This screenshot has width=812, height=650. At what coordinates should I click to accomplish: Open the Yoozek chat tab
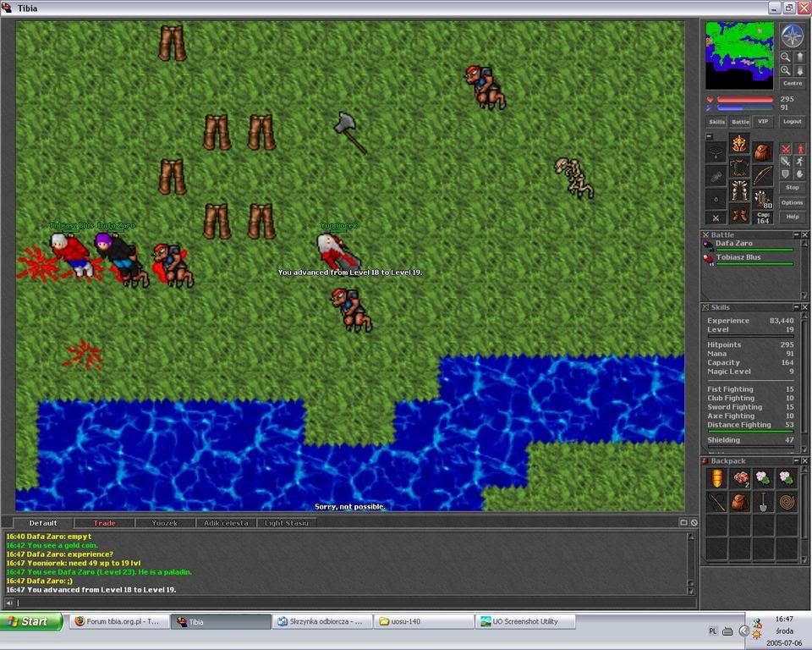165,523
